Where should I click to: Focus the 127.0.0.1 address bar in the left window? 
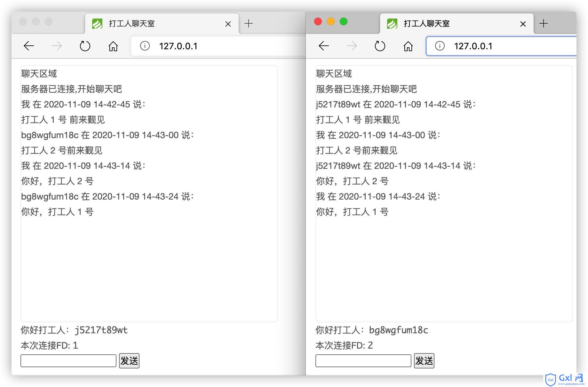click(218, 46)
